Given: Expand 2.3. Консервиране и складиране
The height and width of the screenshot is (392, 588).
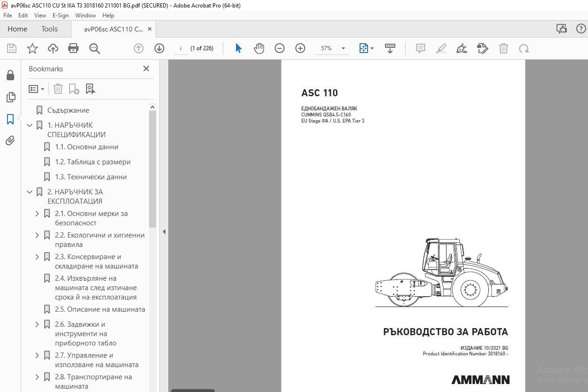Looking at the screenshot, I should point(38,257).
